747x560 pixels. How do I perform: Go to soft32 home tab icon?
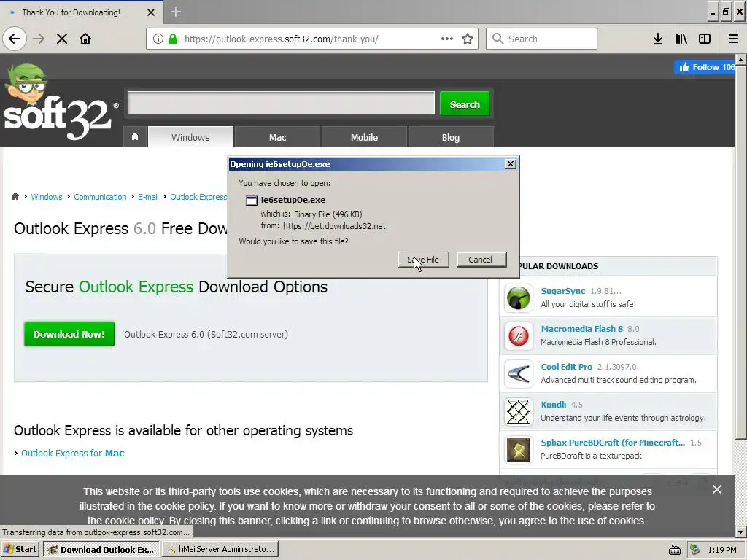click(135, 136)
